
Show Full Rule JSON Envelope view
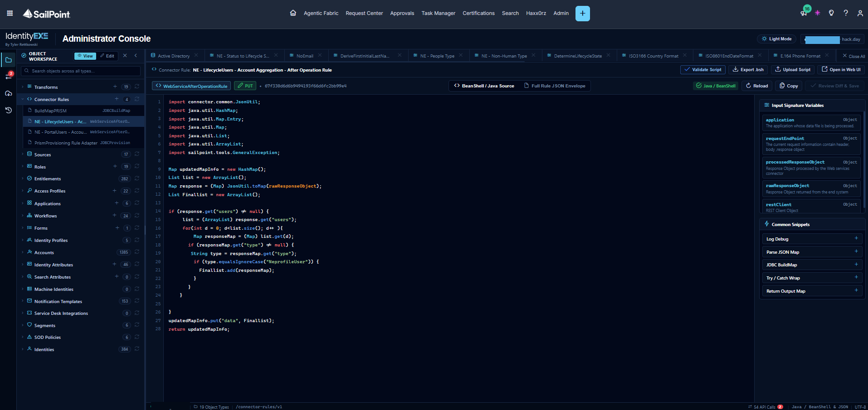click(554, 86)
